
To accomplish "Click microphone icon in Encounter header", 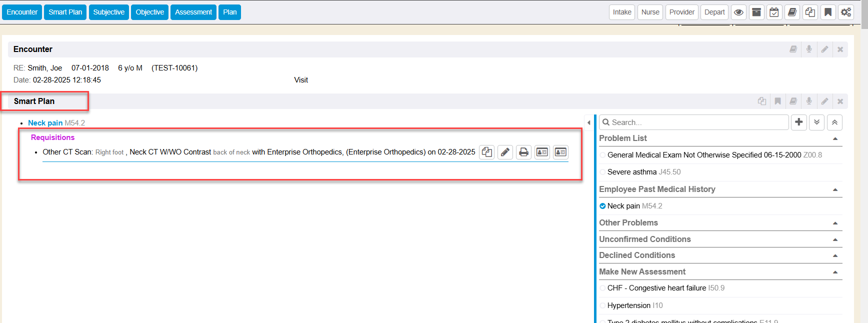I will [809, 49].
